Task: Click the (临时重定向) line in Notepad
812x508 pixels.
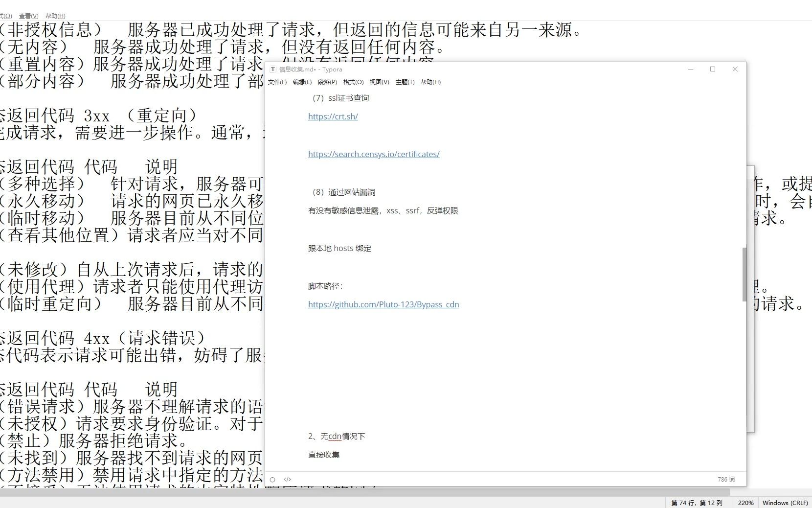Action: 132,304
